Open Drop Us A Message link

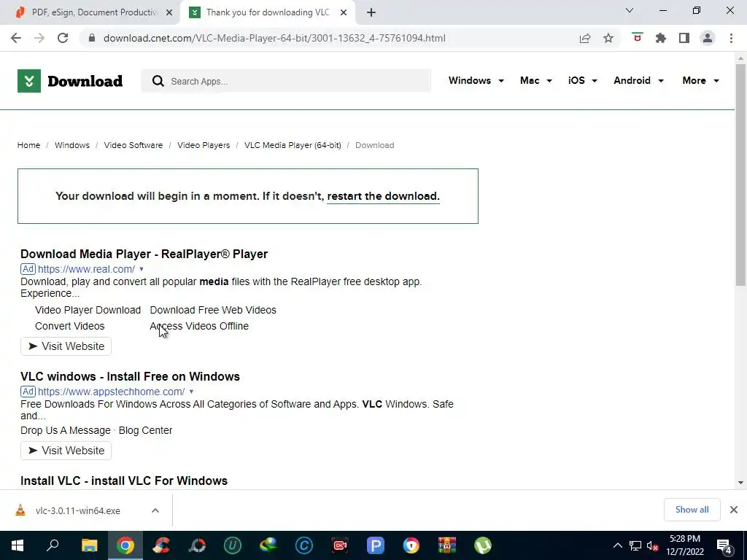65,430
